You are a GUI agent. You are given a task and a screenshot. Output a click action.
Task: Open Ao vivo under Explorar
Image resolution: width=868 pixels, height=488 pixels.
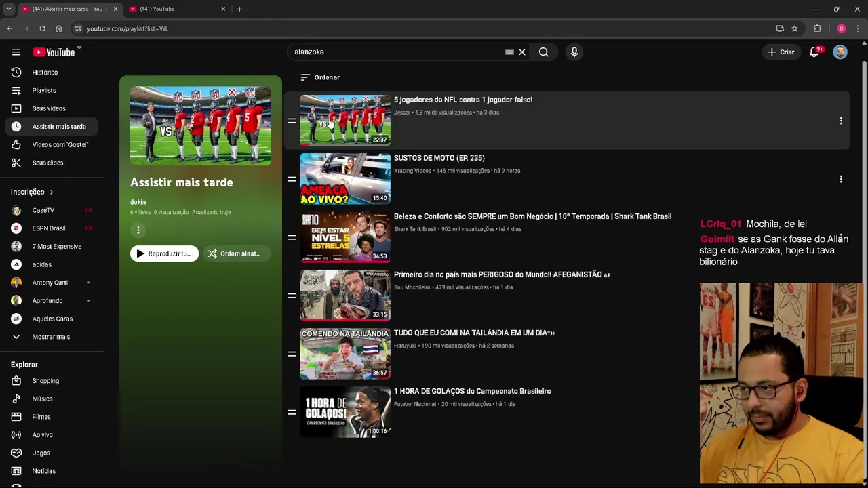52,435
